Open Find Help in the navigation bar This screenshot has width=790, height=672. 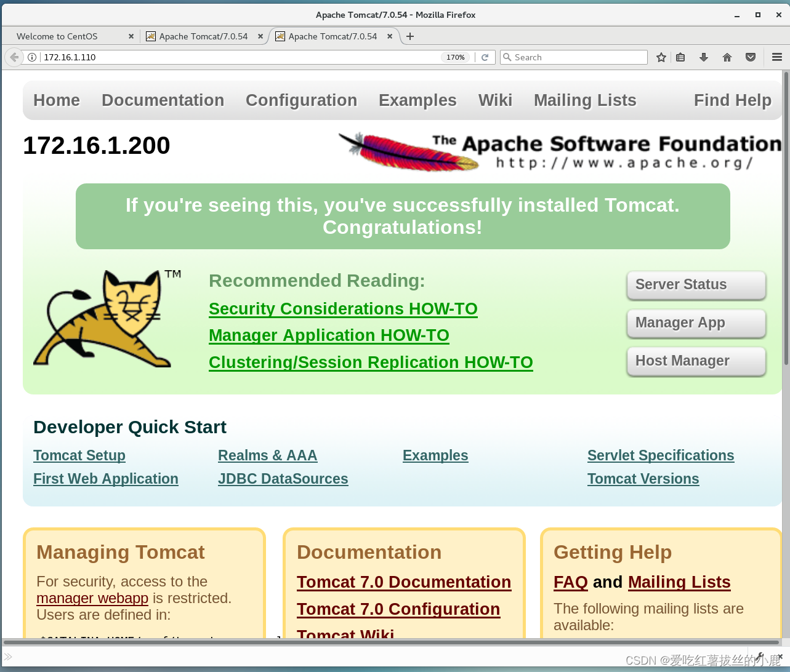pyautogui.click(x=733, y=100)
